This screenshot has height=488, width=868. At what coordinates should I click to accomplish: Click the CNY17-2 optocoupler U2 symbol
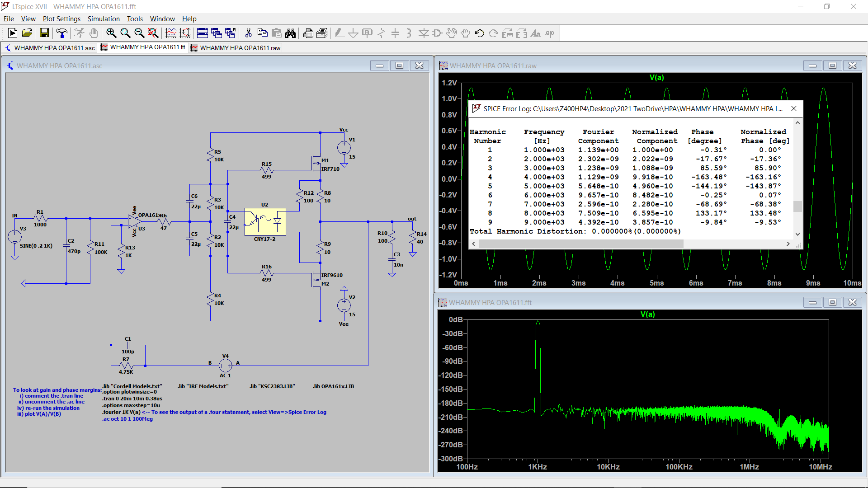coord(265,221)
